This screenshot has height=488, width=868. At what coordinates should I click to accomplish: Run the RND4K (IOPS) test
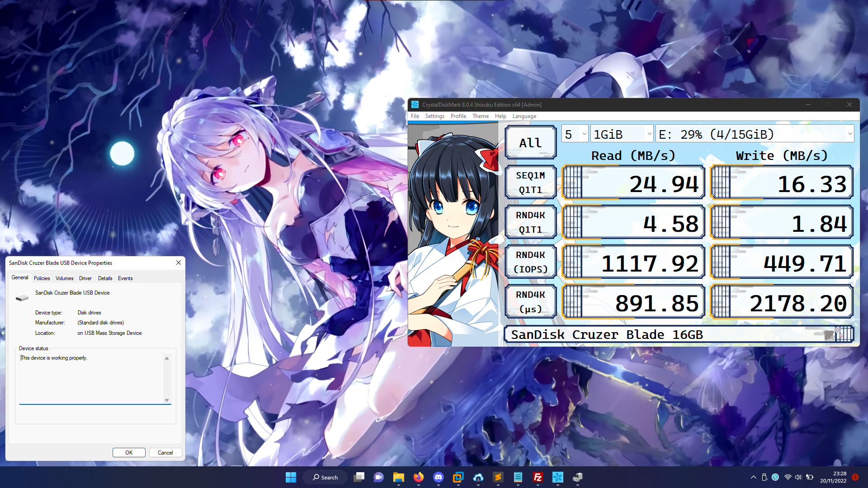click(530, 262)
